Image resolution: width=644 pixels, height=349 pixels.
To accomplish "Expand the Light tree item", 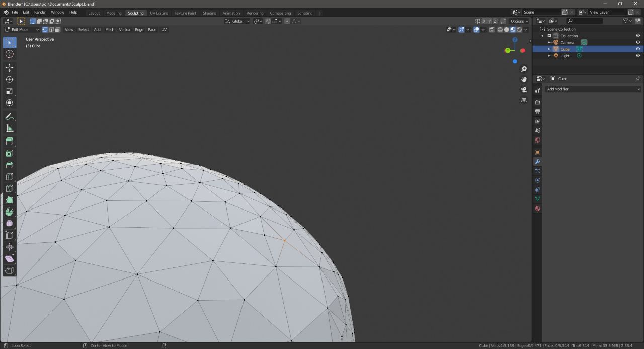I will click(549, 56).
